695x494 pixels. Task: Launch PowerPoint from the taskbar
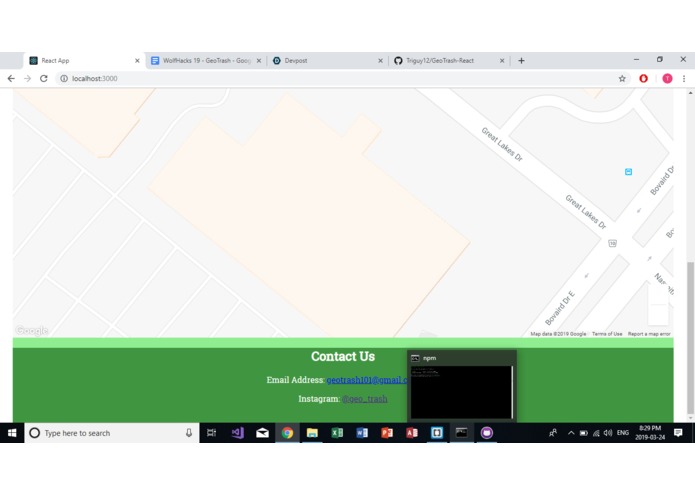click(x=387, y=433)
